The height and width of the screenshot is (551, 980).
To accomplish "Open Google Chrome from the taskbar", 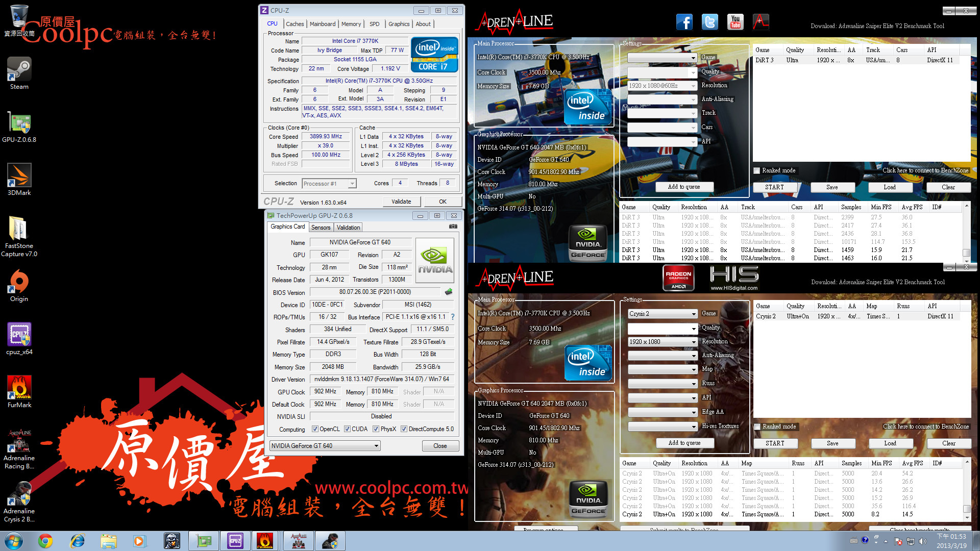I will pyautogui.click(x=45, y=541).
